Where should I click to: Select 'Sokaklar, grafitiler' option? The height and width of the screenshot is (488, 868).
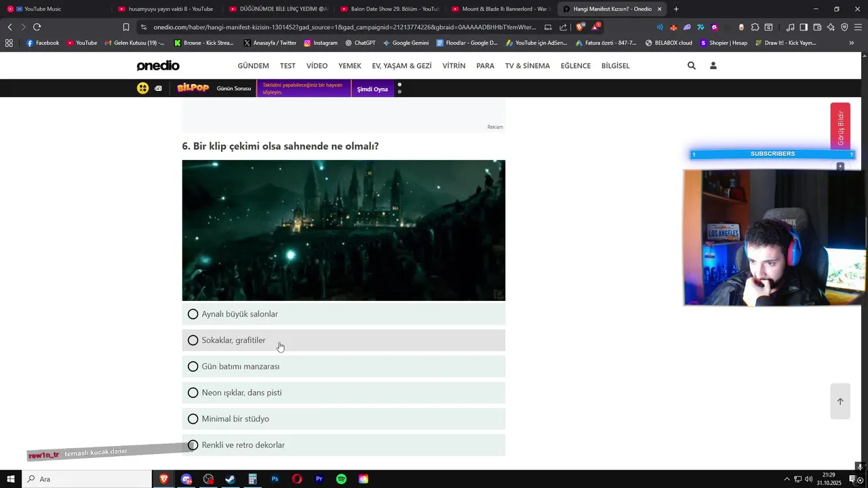(344, 340)
